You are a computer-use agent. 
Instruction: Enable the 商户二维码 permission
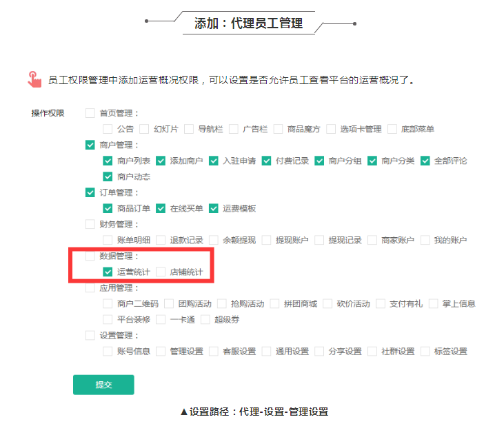(x=108, y=303)
